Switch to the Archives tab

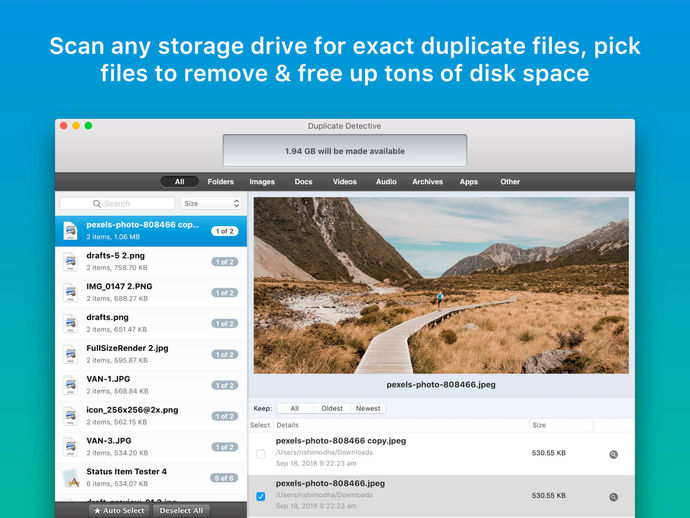click(427, 181)
